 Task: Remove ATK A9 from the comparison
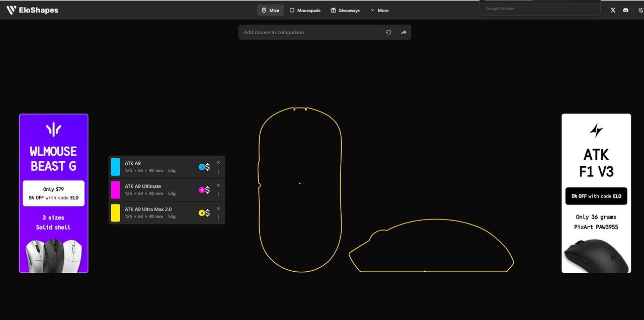coord(218,162)
